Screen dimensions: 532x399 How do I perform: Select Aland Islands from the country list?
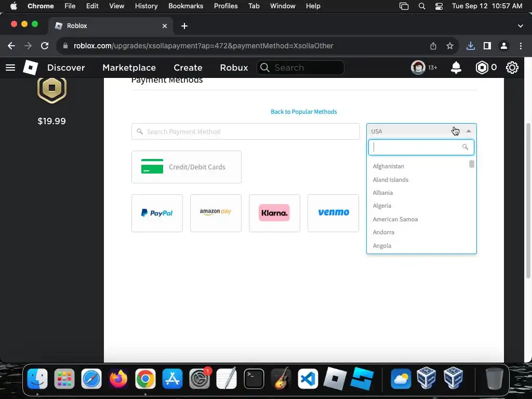(391, 180)
